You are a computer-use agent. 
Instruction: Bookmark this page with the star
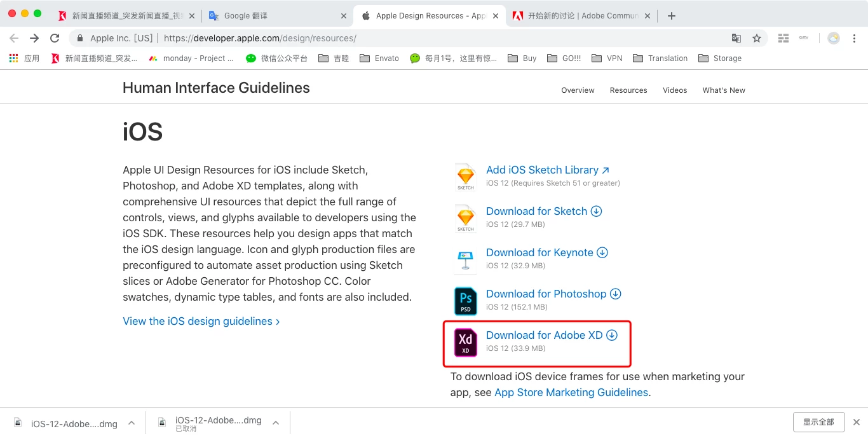click(757, 38)
